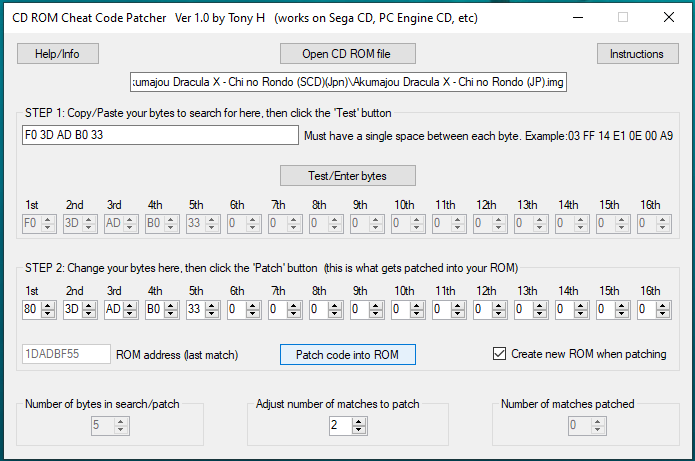Image resolution: width=695 pixels, height=461 pixels.
Task: Click the Help/Info button
Action: pos(57,54)
